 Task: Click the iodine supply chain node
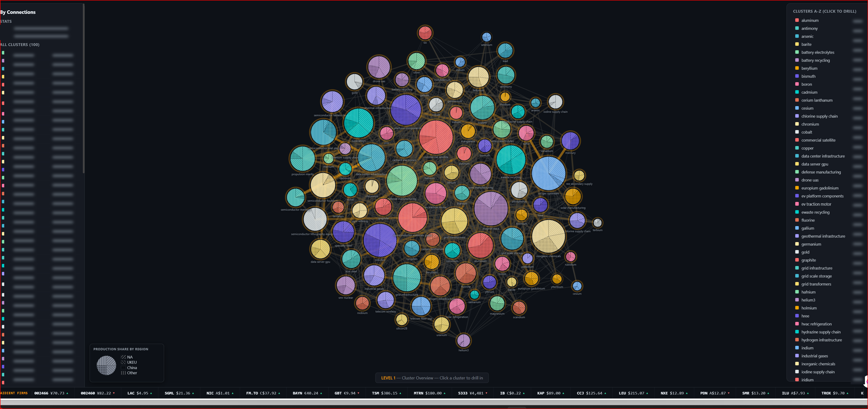point(555,102)
